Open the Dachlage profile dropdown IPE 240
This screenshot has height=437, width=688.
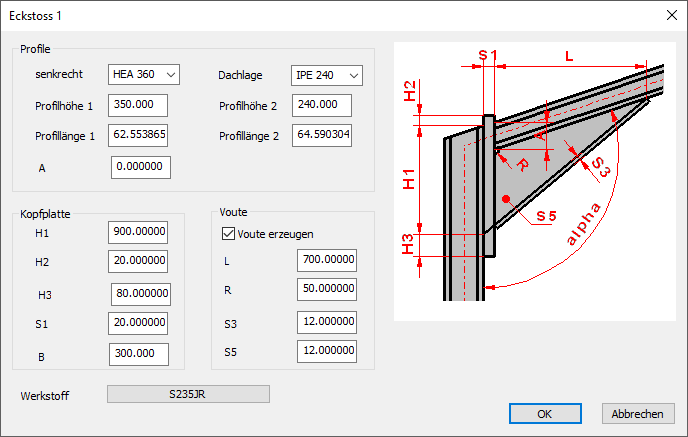coord(327,75)
